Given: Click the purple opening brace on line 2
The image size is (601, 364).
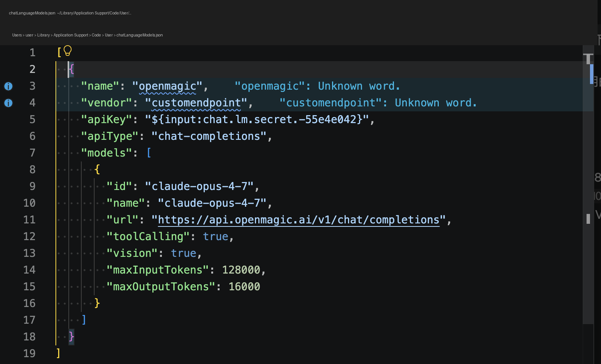Looking at the screenshot, I should 71,69.
